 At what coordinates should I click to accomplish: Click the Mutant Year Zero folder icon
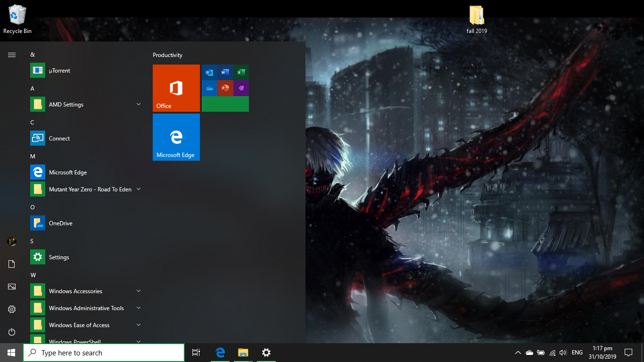coord(38,189)
